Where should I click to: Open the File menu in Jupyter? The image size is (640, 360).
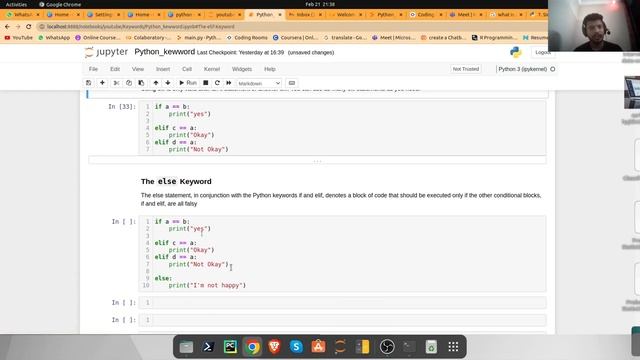93,69
